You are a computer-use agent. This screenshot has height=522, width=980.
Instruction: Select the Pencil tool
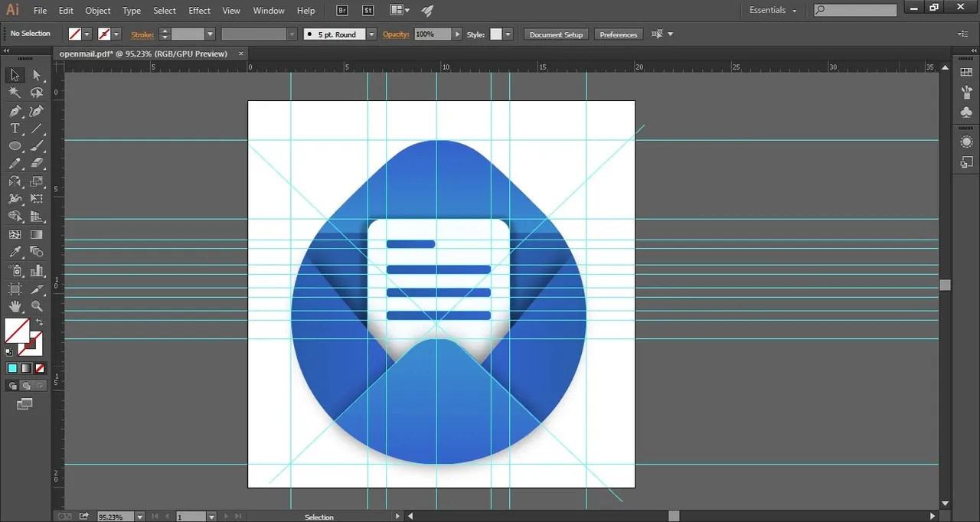(15, 164)
